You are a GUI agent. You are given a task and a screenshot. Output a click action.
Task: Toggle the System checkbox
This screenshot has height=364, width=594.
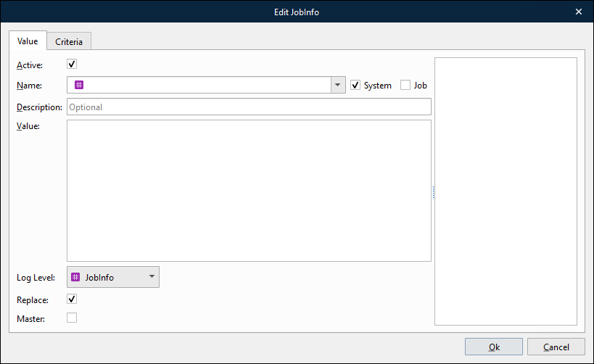pyautogui.click(x=355, y=86)
